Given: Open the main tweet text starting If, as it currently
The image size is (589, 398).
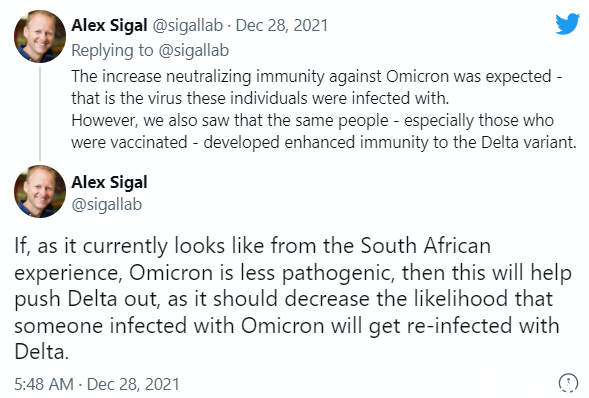Looking at the screenshot, I should point(293,299).
